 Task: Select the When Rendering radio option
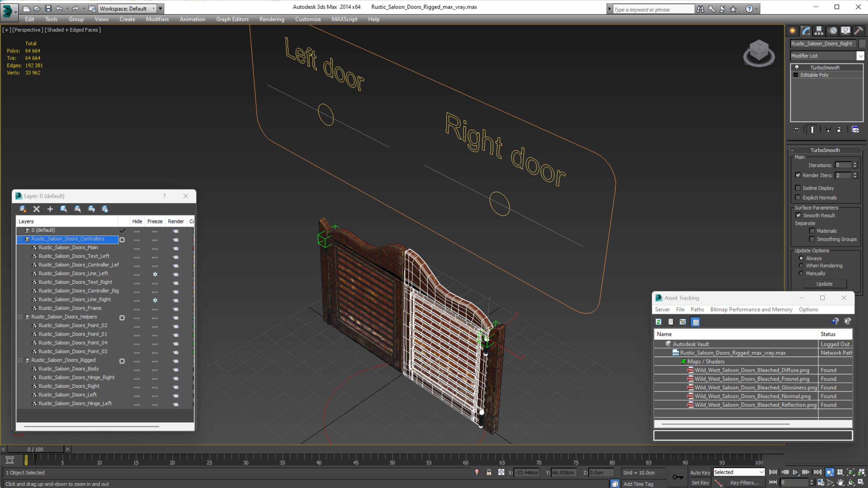tap(801, 265)
